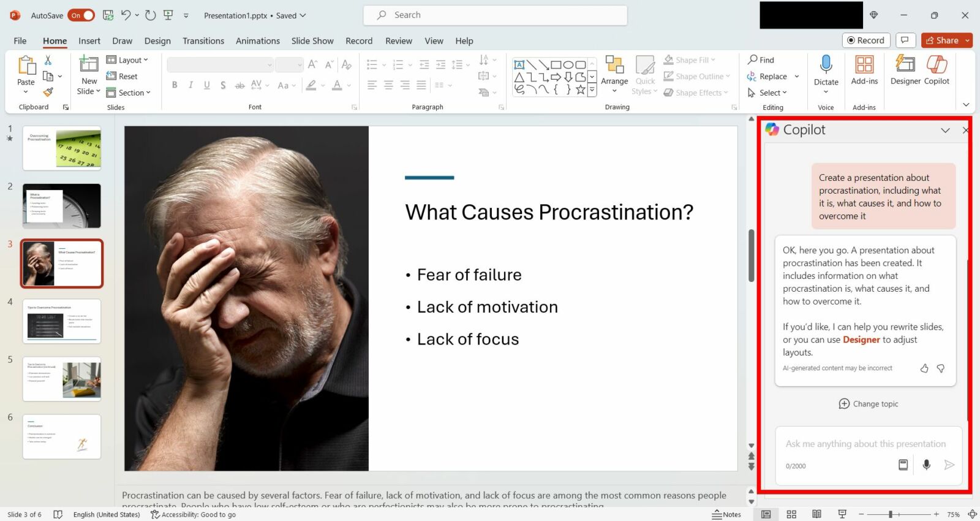Click Accessibility: Good to go status
The width and height of the screenshot is (980, 521).
pos(193,514)
